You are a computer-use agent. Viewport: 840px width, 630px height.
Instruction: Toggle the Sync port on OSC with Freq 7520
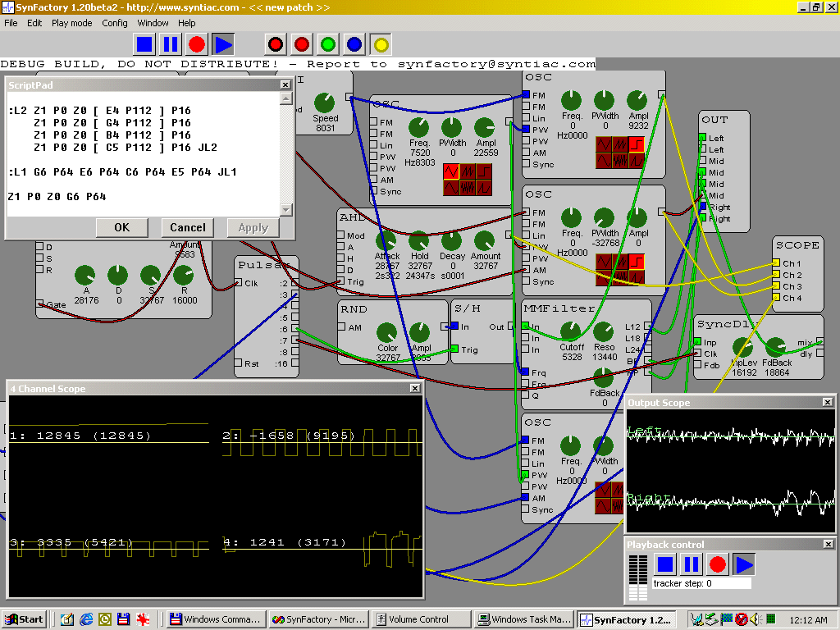[374, 191]
